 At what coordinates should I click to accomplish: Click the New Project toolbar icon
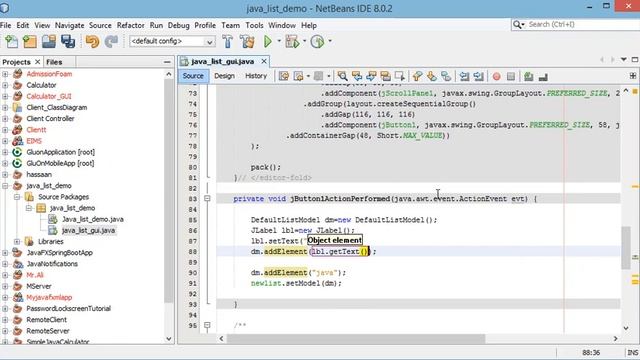pyautogui.click(x=30, y=41)
